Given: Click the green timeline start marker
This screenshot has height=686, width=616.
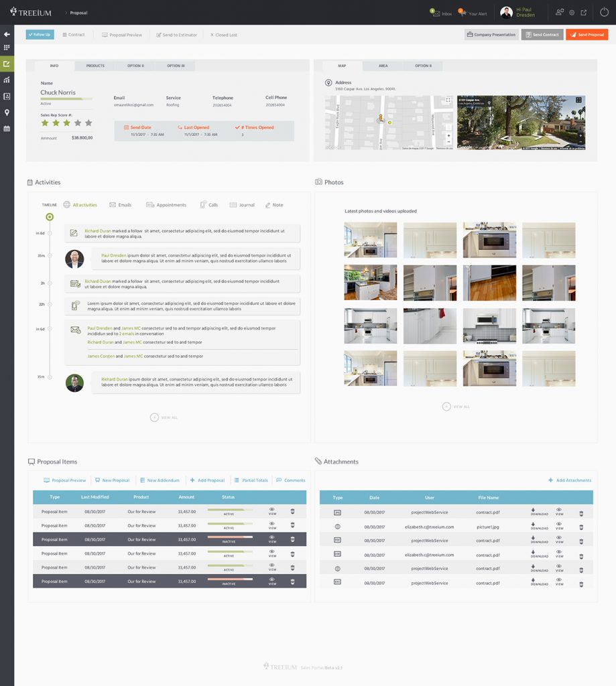Looking at the screenshot, I should pos(50,217).
